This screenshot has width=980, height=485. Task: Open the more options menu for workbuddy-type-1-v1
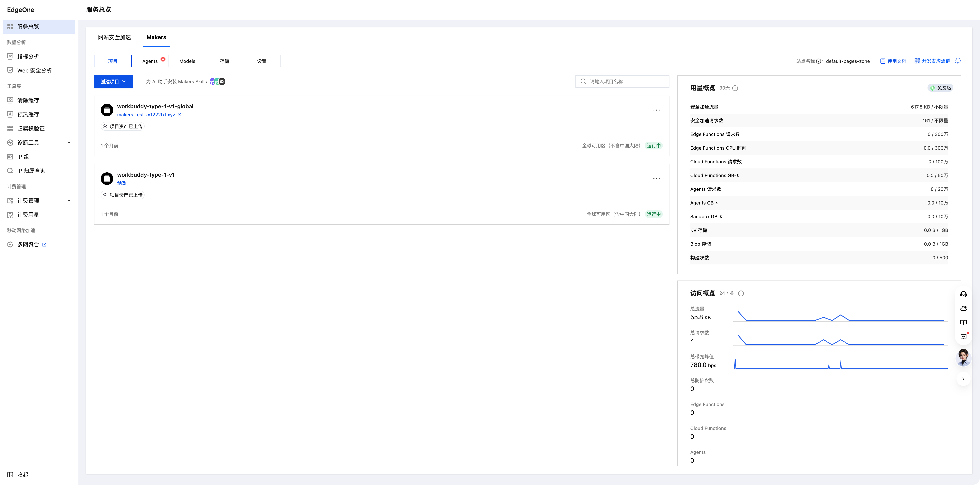pyautogui.click(x=656, y=178)
